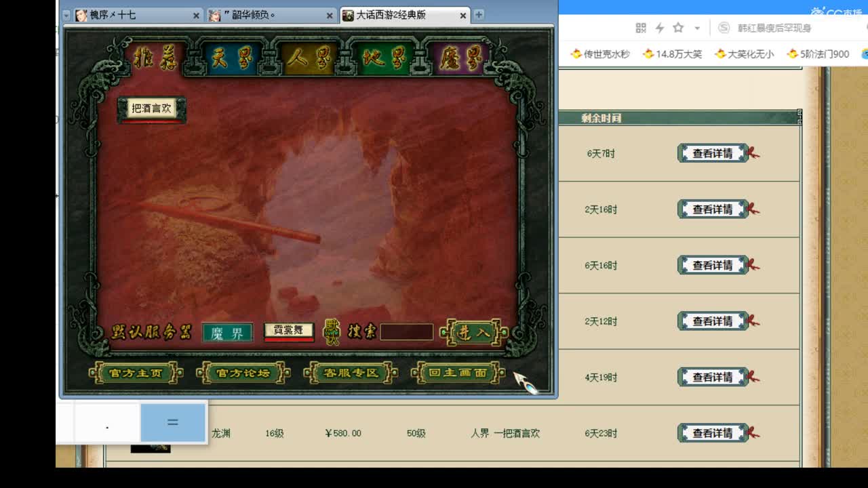Screen dimensions: 868x488
Task: Click the 龙渊 item name
Action: (221, 433)
